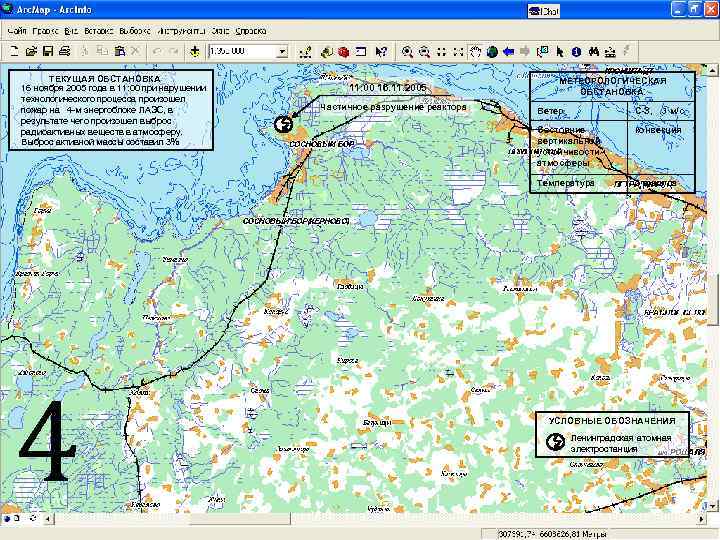
Task: Click the СОСНОВЫЙ БОР label on the map
Action: (x=322, y=144)
